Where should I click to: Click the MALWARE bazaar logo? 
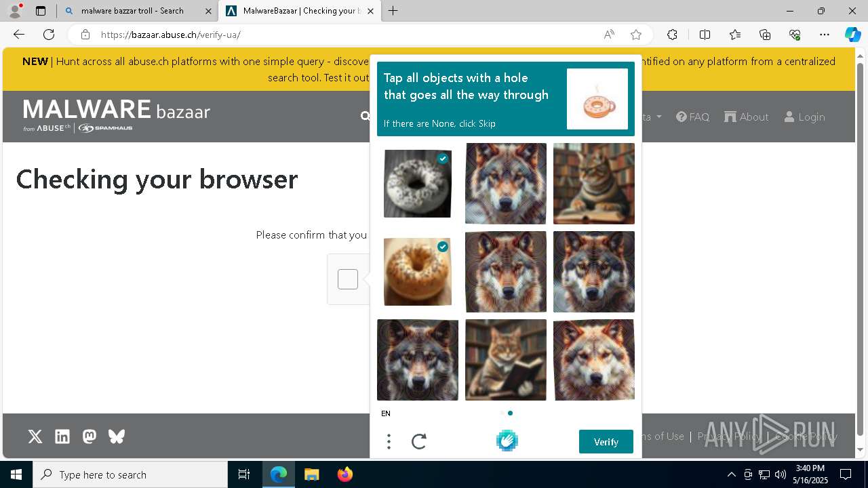pyautogui.click(x=117, y=115)
